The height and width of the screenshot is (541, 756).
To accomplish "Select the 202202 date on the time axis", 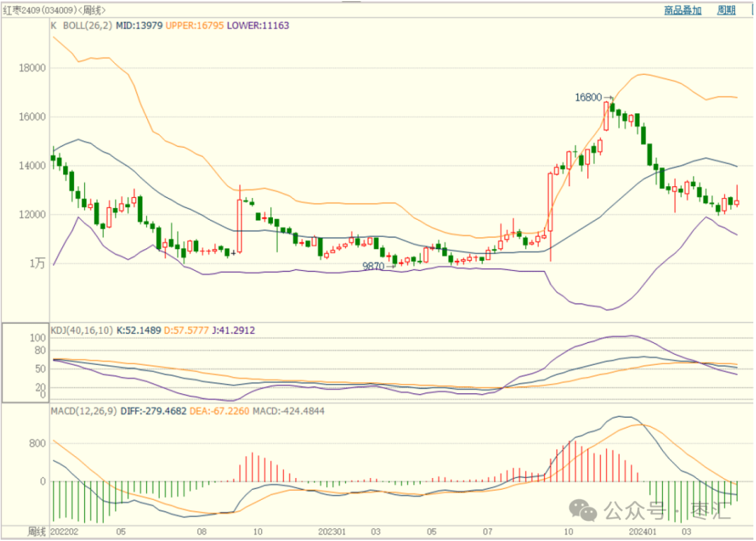I will pos(65,532).
